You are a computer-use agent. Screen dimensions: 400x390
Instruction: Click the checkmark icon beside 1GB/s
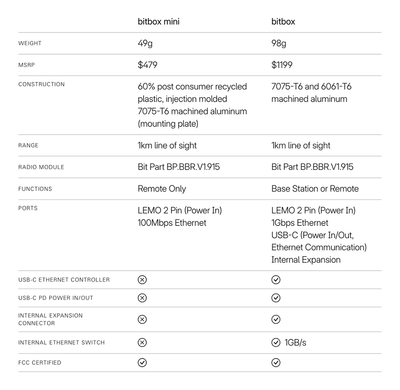click(x=276, y=342)
